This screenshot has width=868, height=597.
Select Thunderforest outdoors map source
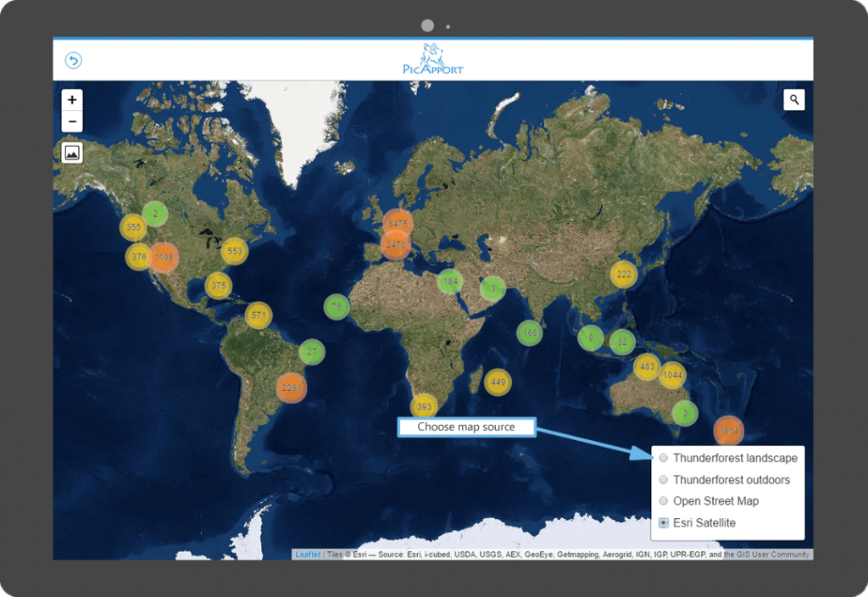pos(664,480)
